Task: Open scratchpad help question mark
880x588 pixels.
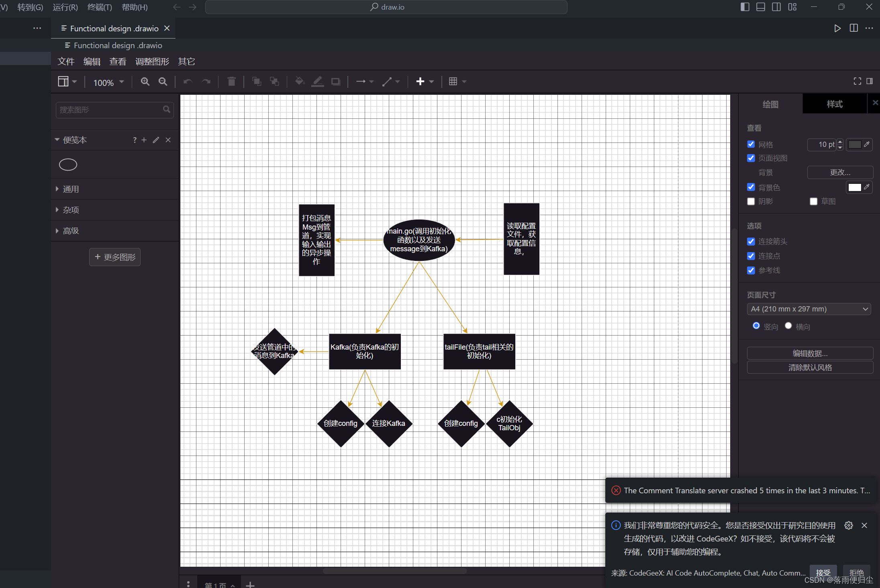Action: (x=135, y=140)
